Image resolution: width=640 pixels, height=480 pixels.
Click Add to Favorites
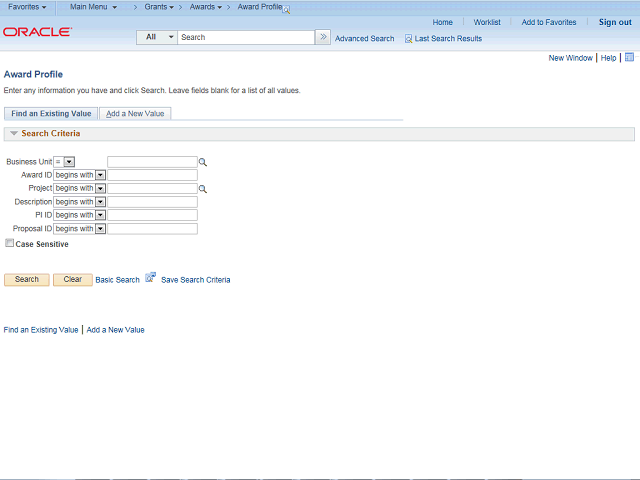[549, 22]
